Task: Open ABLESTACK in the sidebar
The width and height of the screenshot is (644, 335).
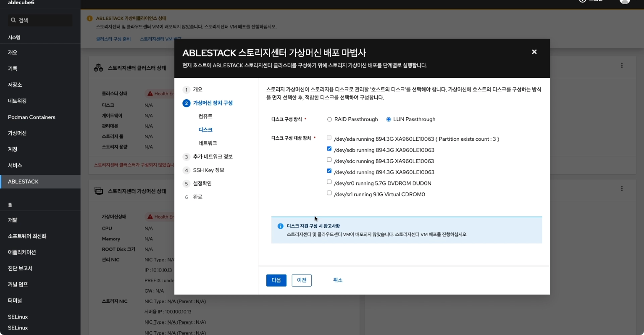Action: [40, 182]
